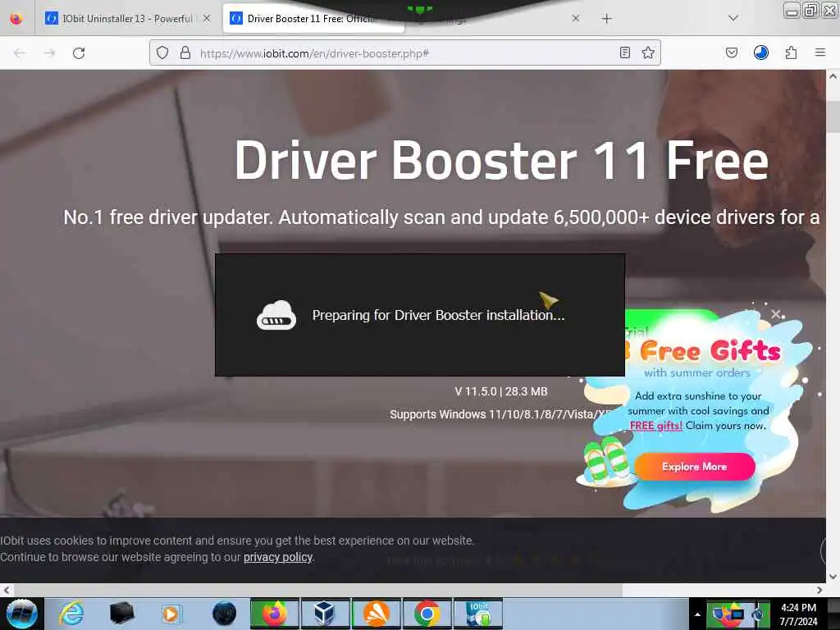
Task: Open the Windows Start menu
Action: click(x=21, y=614)
